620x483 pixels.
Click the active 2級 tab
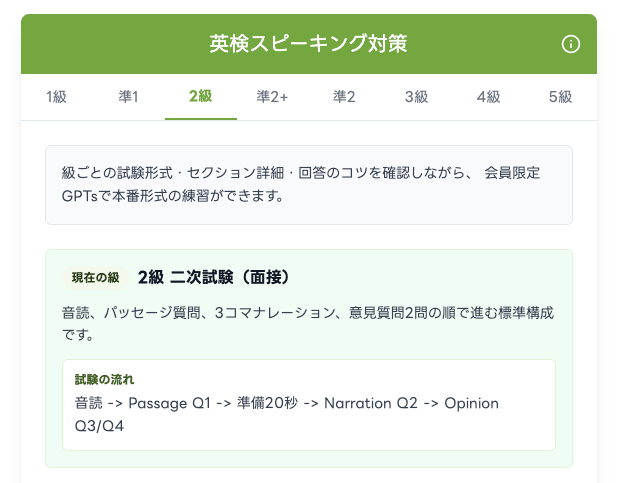pyautogui.click(x=201, y=97)
